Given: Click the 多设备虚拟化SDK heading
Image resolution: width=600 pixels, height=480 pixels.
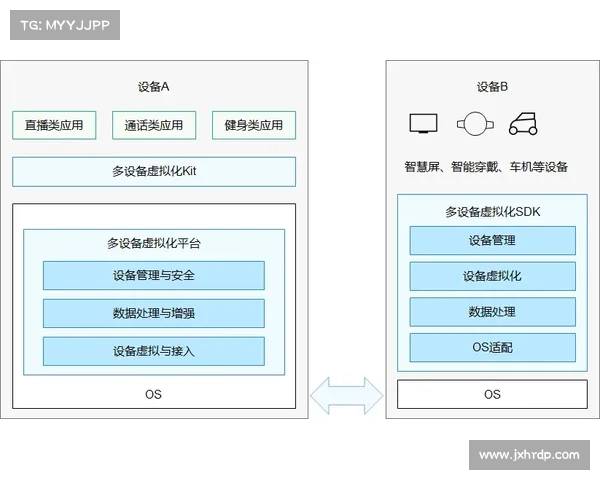Looking at the screenshot, I should click(492, 212).
